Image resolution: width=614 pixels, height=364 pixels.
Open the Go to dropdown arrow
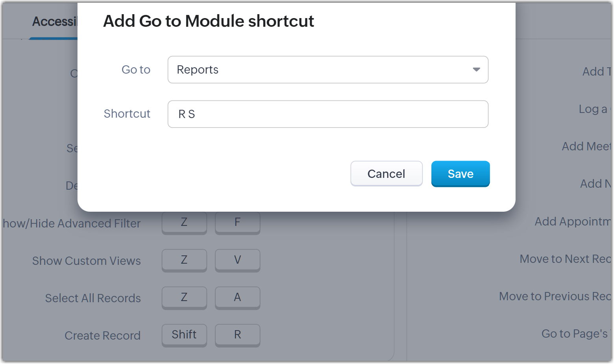point(476,70)
